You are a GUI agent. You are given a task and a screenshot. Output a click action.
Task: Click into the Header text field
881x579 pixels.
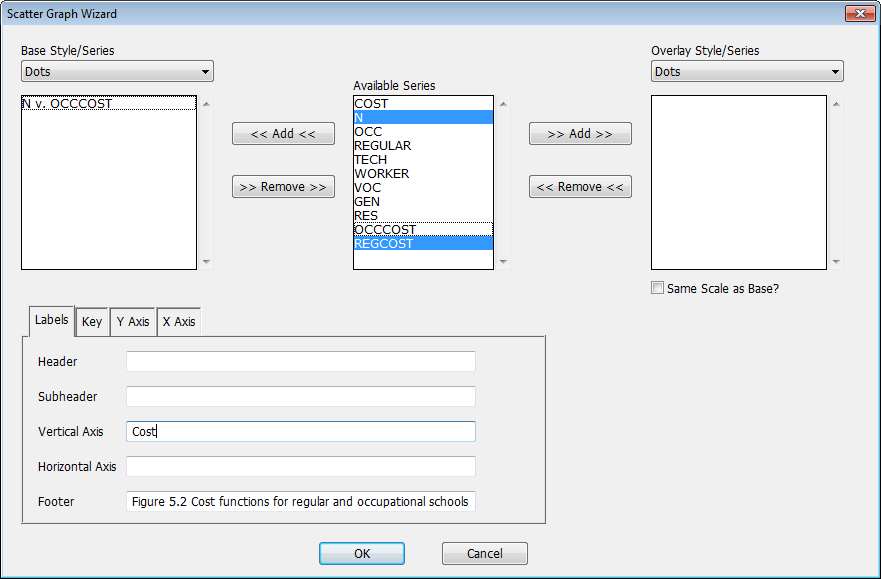click(300, 362)
